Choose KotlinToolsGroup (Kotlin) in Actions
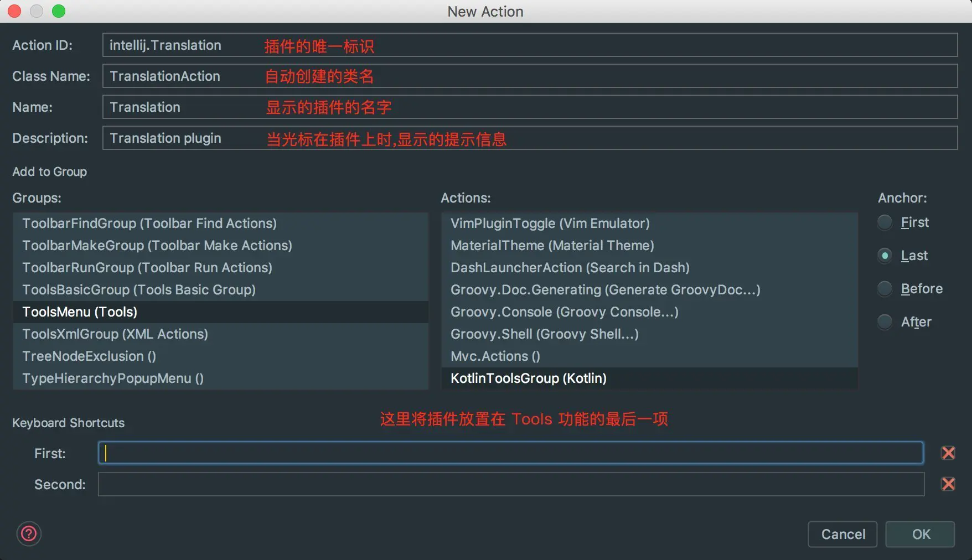 [x=528, y=378]
